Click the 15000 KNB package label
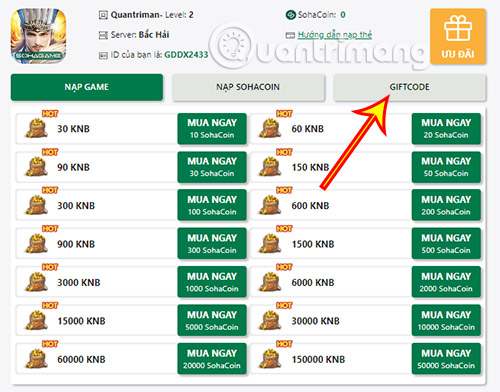500x392 pixels. (81, 321)
